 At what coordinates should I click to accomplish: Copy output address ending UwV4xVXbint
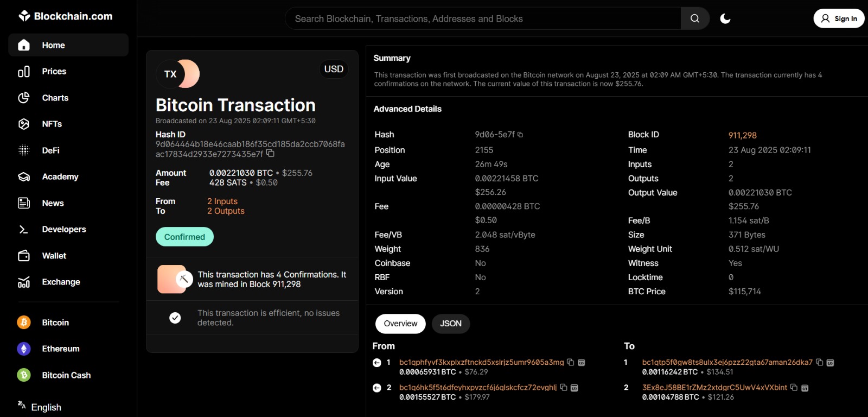tap(794, 387)
